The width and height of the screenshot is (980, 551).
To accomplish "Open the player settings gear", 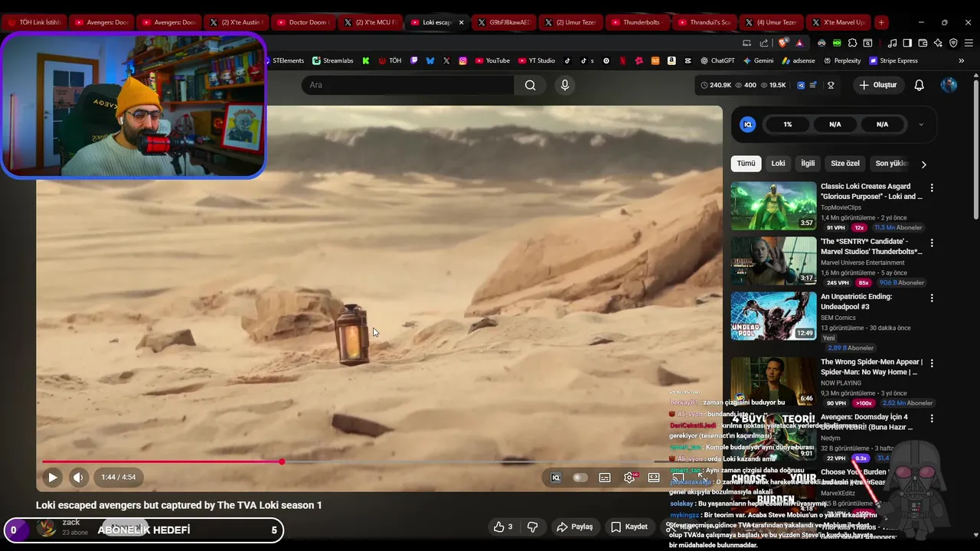I will point(629,478).
